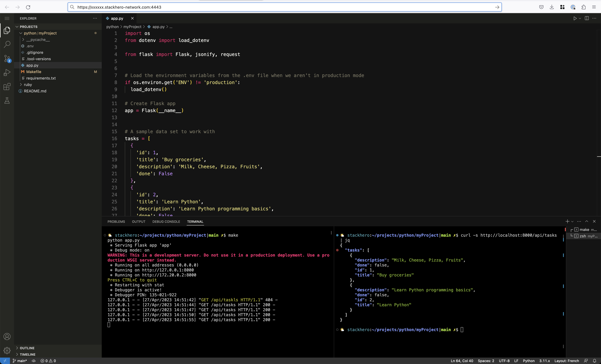Switch to the DEBUG CONSOLE tab

(x=166, y=221)
